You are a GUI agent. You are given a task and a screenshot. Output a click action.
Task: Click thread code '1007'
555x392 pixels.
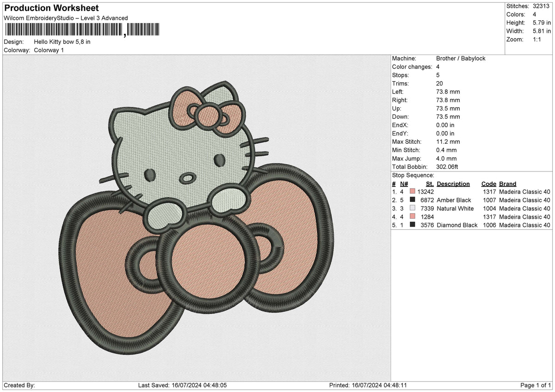(490, 200)
